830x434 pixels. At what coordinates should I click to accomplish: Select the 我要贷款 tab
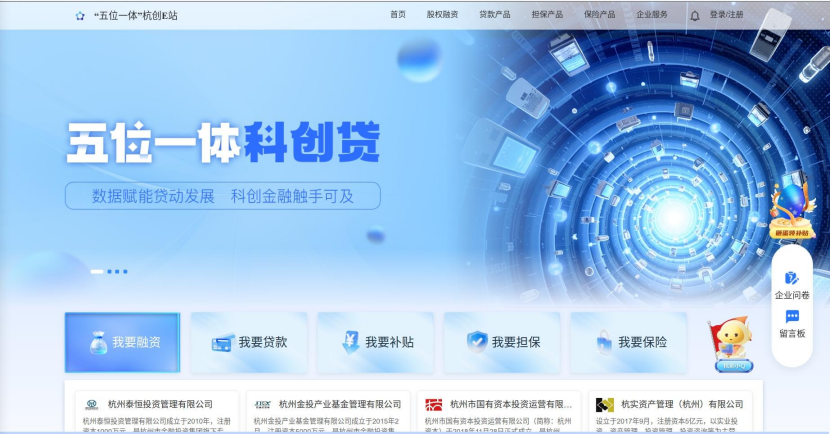point(249,342)
